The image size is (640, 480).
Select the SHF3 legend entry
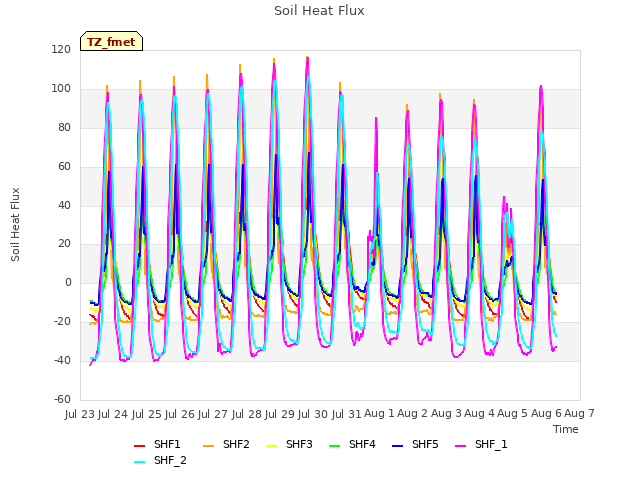pos(289,444)
